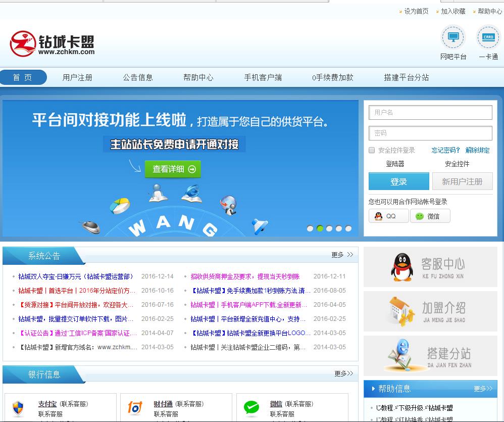
Task: Expand 更多 in 帮助信息 panel
Action: point(483,389)
